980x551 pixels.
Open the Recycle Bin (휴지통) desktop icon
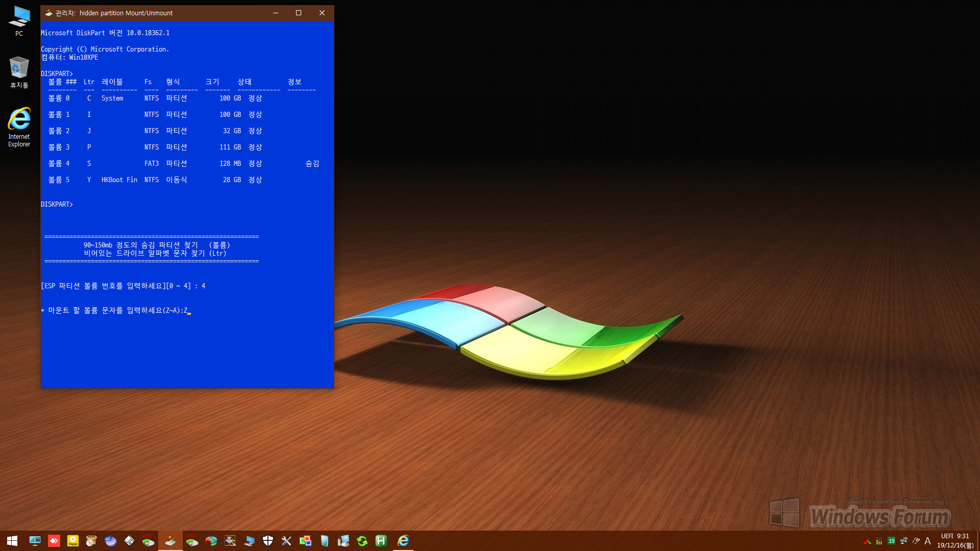(x=19, y=72)
